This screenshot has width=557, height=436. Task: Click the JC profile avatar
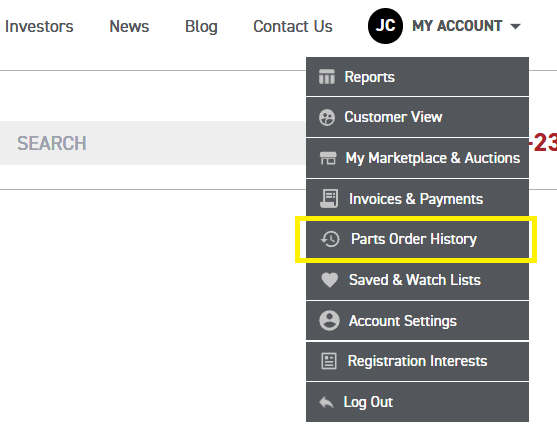pyautogui.click(x=385, y=26)
